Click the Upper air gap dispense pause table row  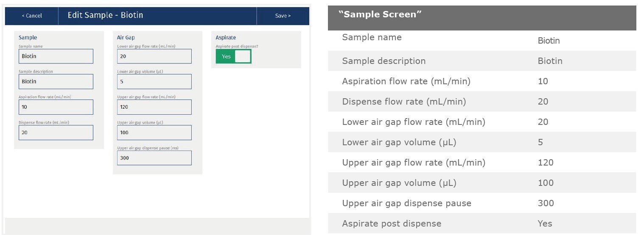tap(482, 203)
